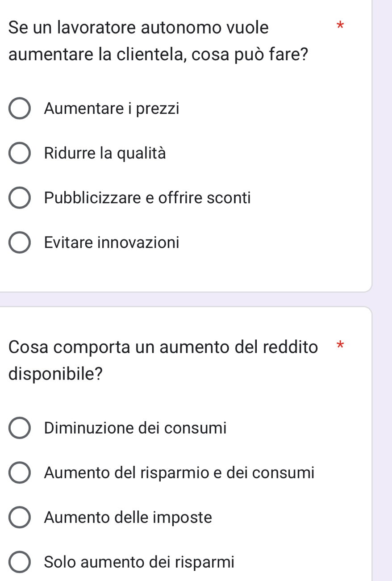Screen dimensions: 392x581
Task: Tick the 'Evitare innovazioni' radio circle
Action: tap(20, 242)
